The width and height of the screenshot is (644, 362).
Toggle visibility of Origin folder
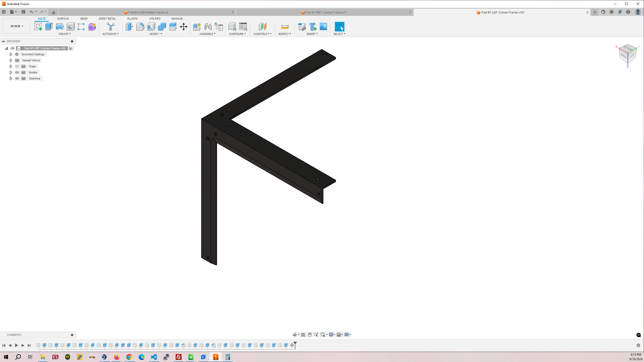point(17,66)
